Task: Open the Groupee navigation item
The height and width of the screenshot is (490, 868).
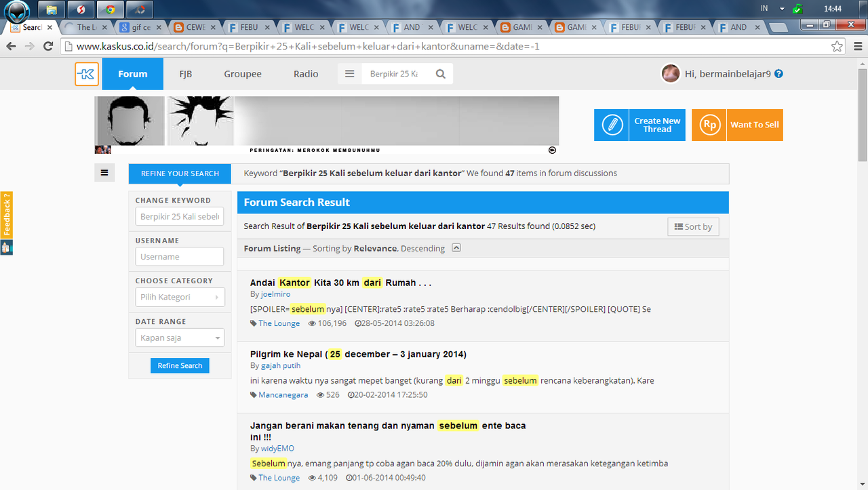Action: [243, 74]
